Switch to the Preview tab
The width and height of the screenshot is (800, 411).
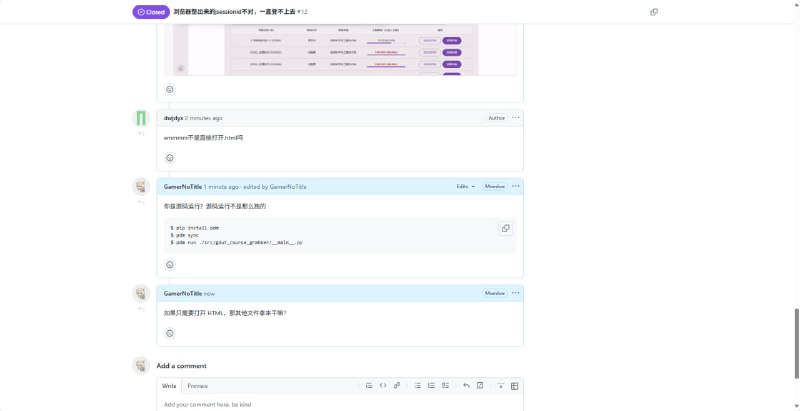198,385
